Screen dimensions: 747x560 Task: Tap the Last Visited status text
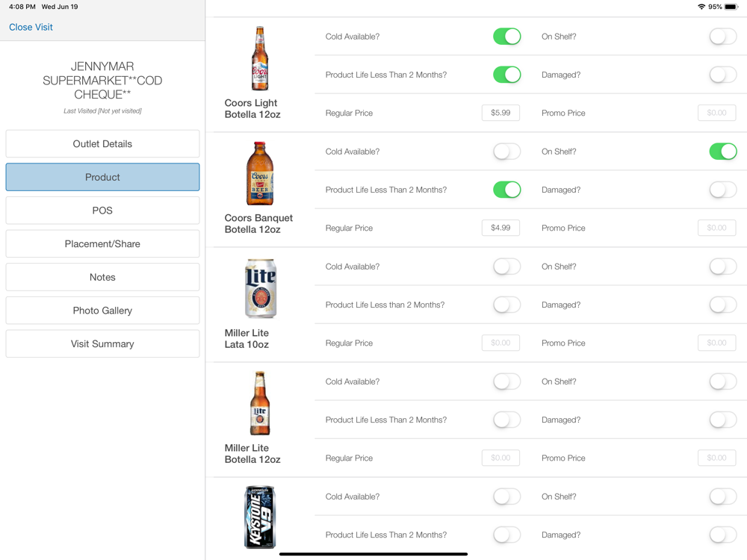102,111
